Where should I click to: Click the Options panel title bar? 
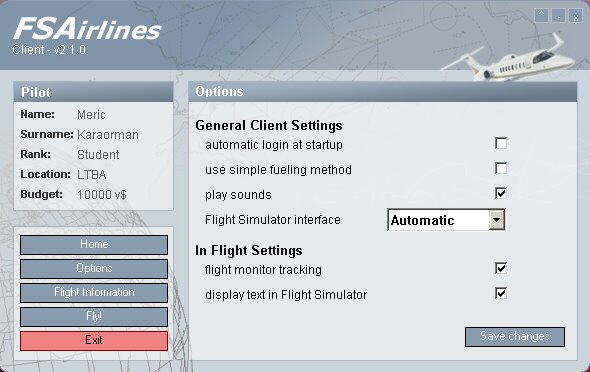pyautogui.click(x=383, y=92)
